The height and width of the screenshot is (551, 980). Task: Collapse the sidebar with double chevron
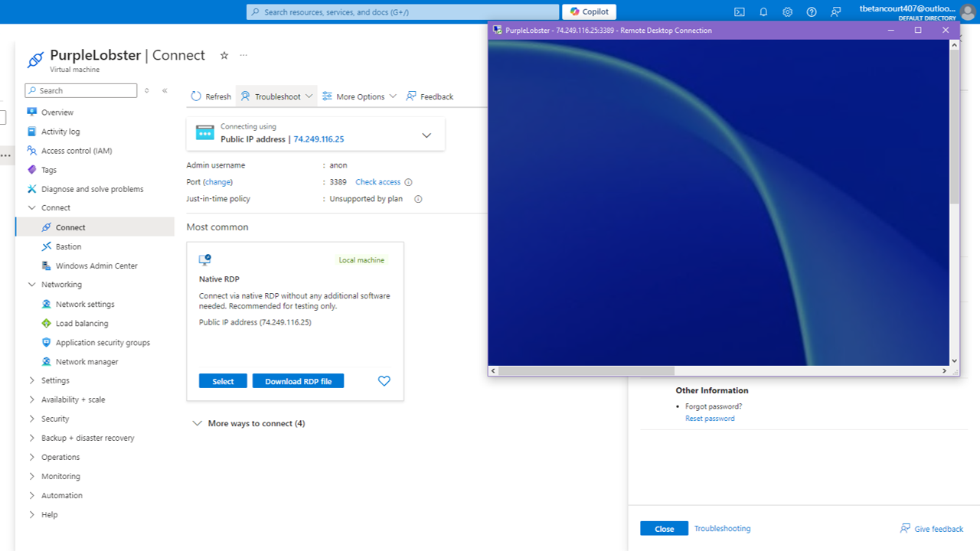(165, 90)
